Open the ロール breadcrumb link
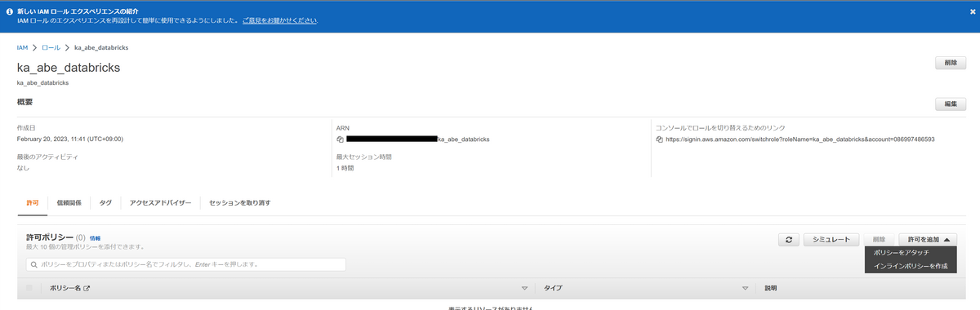Viewport: 980px width, 310px height. [x=51, y=47]
